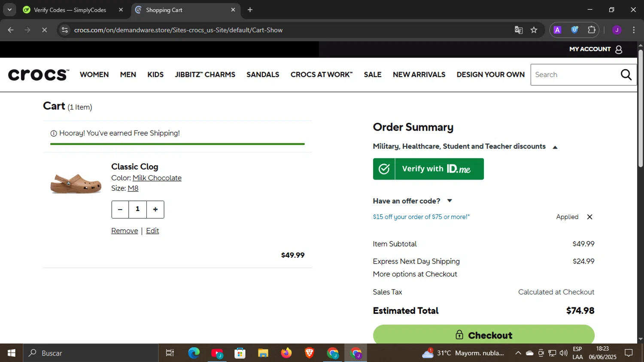Click the Windows taskbar search box
Viewport: 644px width, 362px height.
point(91,353)
